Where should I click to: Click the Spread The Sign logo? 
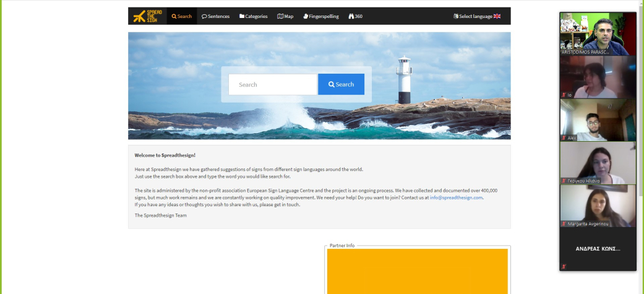point(147,16)
